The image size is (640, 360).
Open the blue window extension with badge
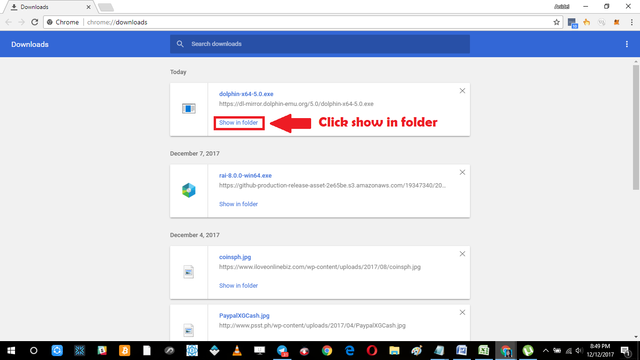point(572,23)
